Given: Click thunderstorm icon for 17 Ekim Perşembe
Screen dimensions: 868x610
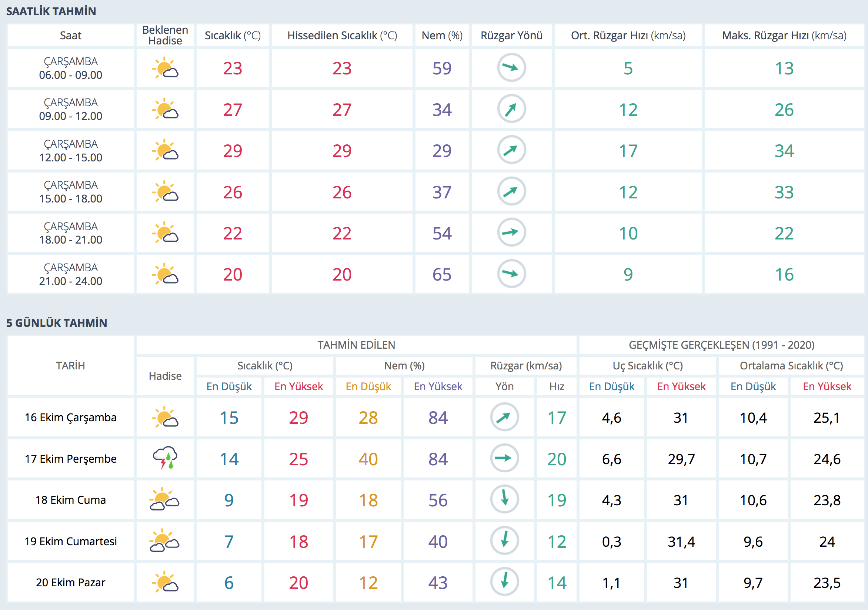Looking at the screenshot, I should (165, 459).
